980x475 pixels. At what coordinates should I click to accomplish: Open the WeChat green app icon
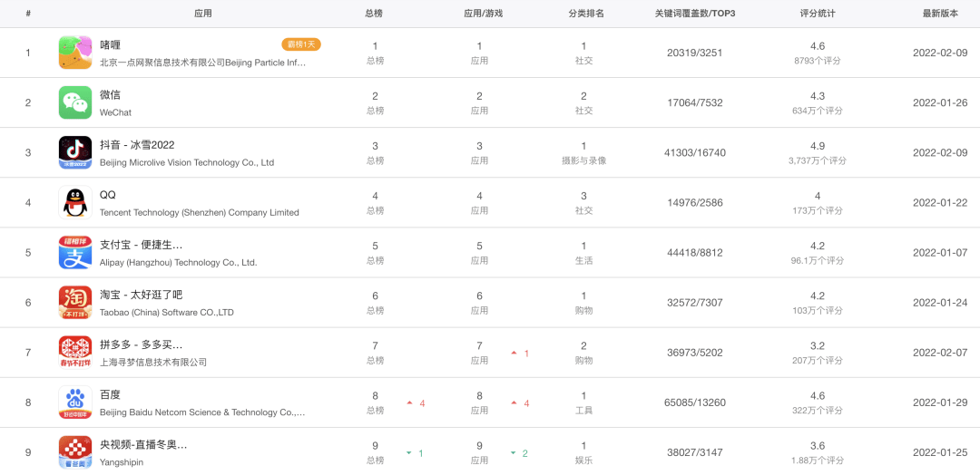(75, 102)
